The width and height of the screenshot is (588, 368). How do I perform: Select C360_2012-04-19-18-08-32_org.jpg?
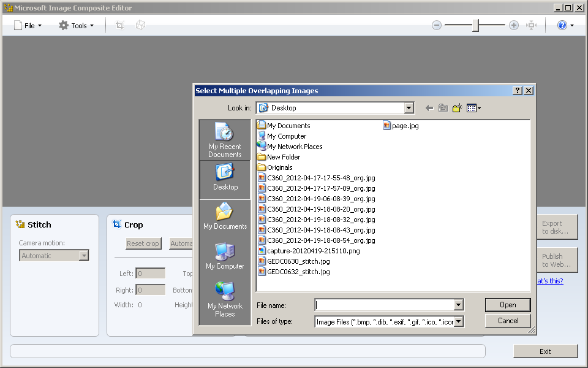point(317,220)
